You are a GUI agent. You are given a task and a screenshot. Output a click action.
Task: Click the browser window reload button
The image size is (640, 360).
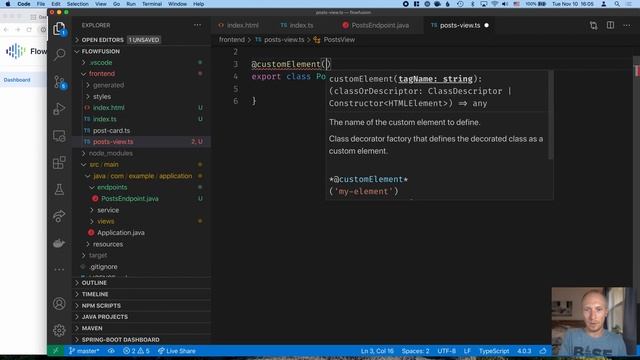(x=29, y=29)
